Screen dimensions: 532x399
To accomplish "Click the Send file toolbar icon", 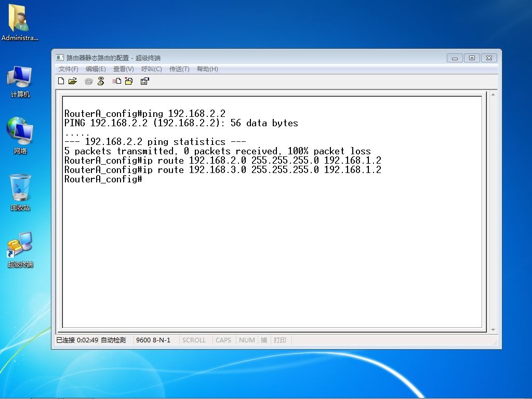I will pos(117,81).
